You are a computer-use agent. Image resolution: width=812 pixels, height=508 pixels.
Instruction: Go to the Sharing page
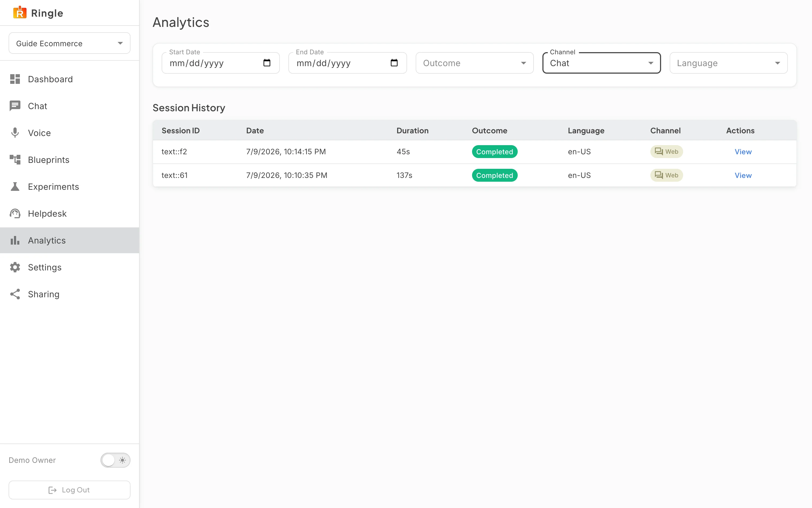(70, 294)
